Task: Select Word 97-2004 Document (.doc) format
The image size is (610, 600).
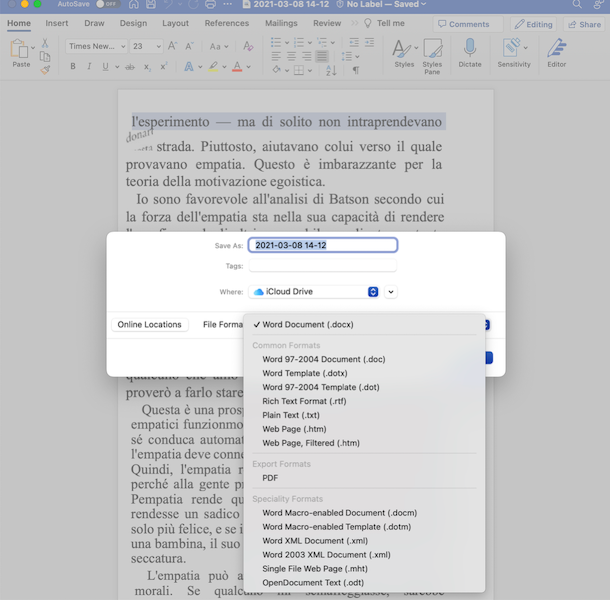Action: click(x=324, y=359)
